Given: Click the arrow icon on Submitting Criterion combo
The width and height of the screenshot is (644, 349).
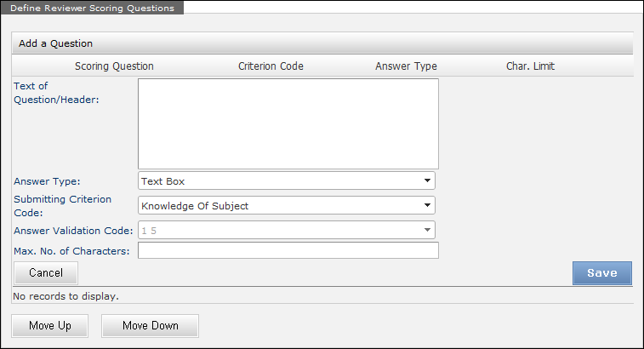Looking at the screenshot, I should (x=426, y=205).
